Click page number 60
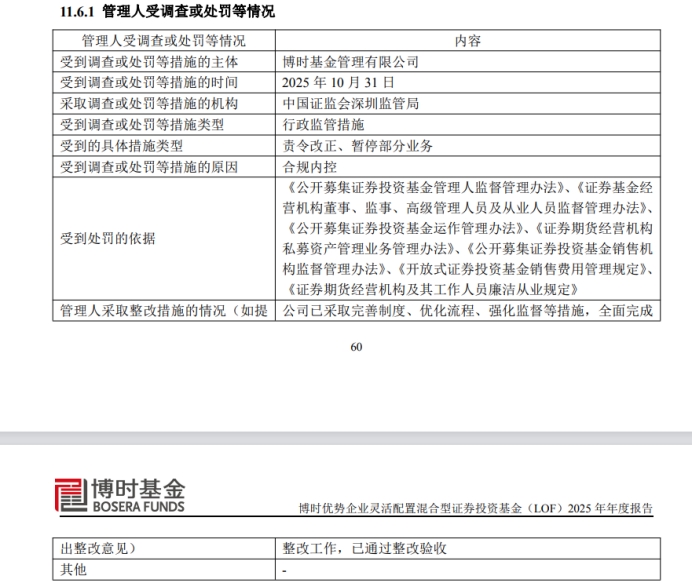 pos(356,347)
